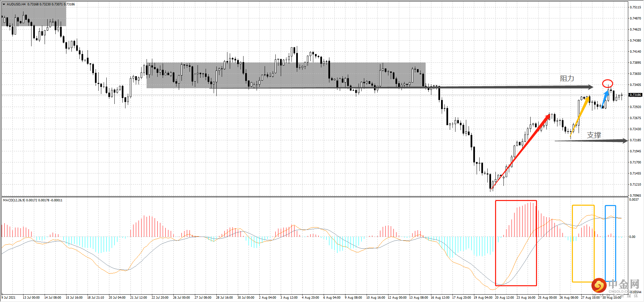The height and width of the screenshot is (302, 644).
Task: Click price level 0.72920 on the axis
Action: (x=635, y=107)
